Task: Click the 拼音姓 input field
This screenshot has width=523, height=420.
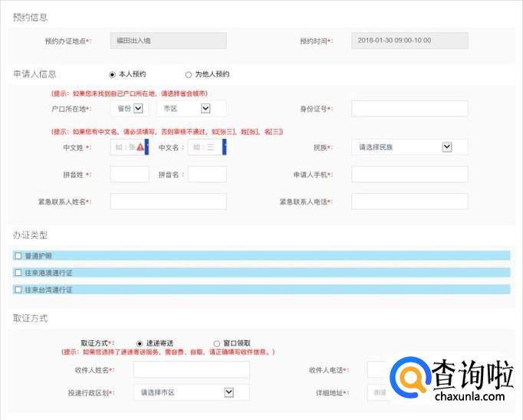Action: click(x=130, y=174)
